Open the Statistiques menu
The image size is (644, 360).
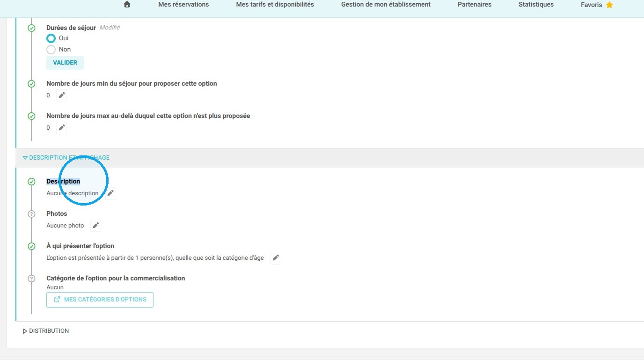coord(536,5)
